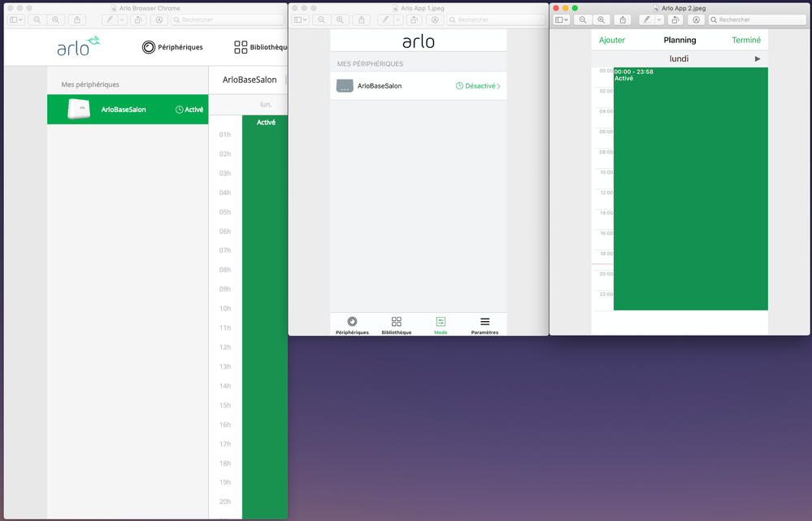The width and height of the screenshot is (812, 521).
Task: Click the arlo logo in Arlo App 1.jpeg
Action: pos(419,41)
